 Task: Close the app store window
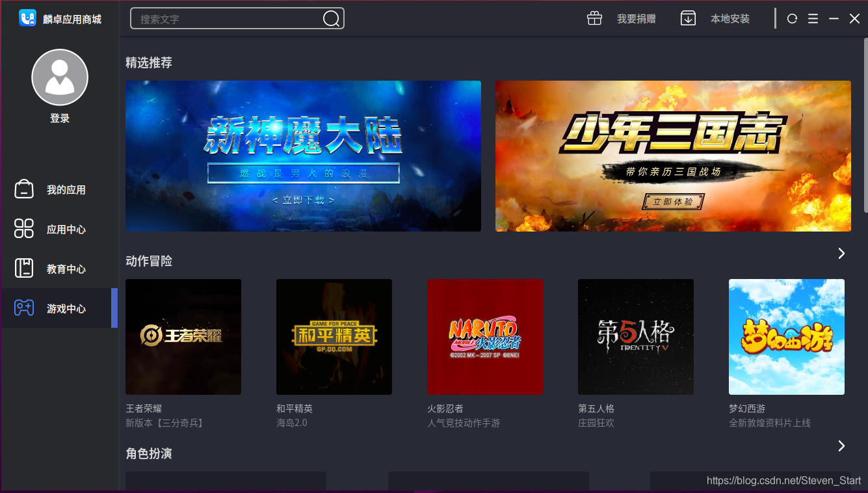[854, 19]
